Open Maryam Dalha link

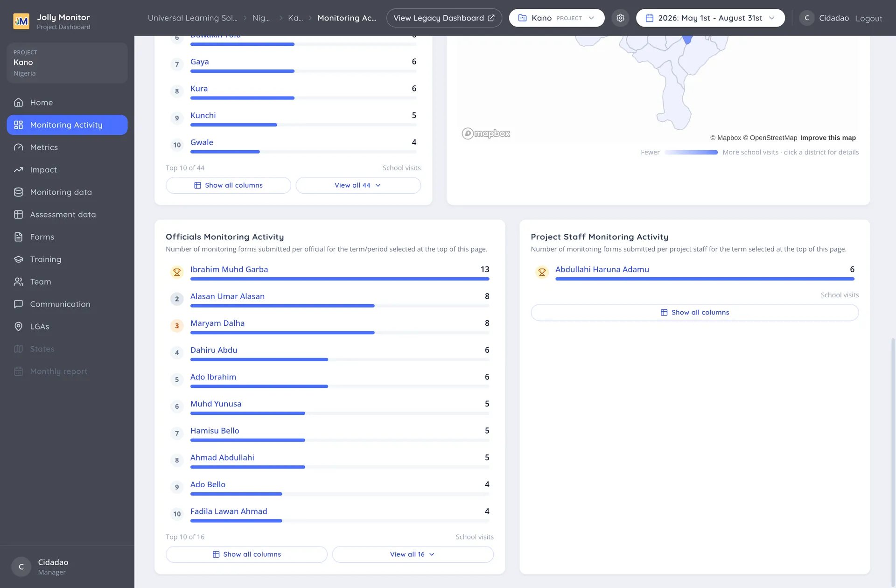217,323
